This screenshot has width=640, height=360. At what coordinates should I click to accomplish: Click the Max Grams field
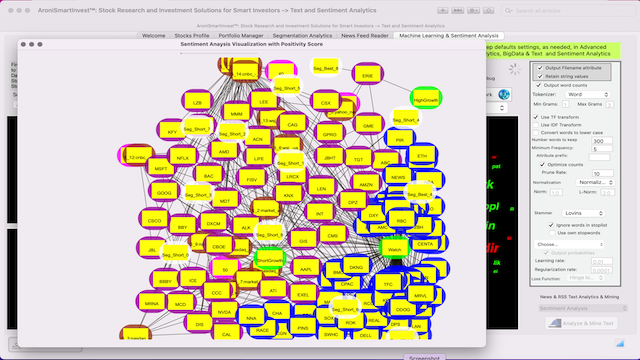pyautogui.click(x=609, y=104)
